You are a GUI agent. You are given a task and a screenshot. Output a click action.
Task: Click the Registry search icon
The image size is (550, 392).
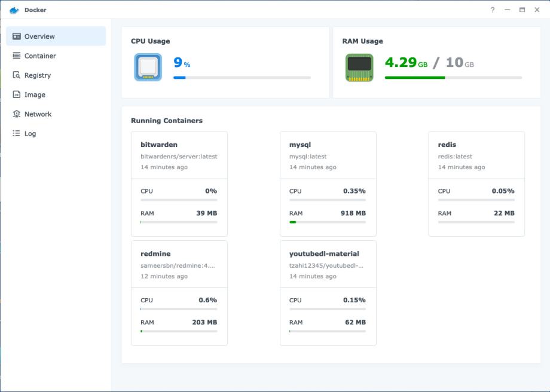click(x=17, y=75)
